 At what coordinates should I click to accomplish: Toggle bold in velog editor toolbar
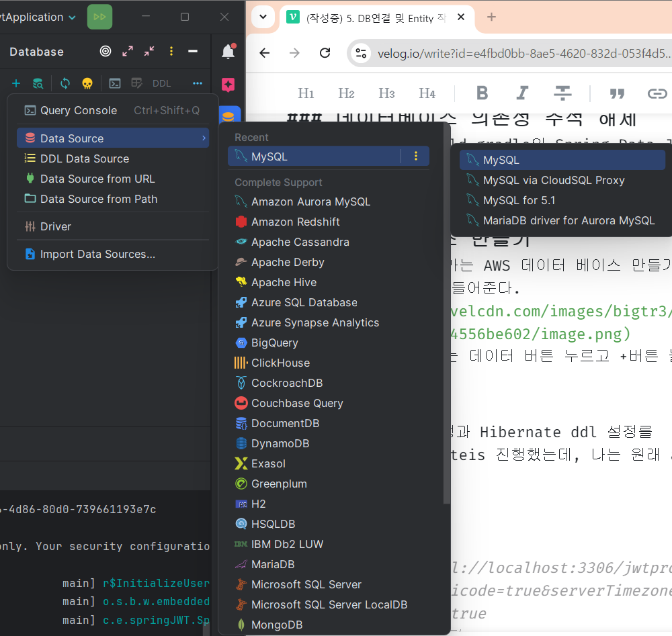(x=482, y=93)
